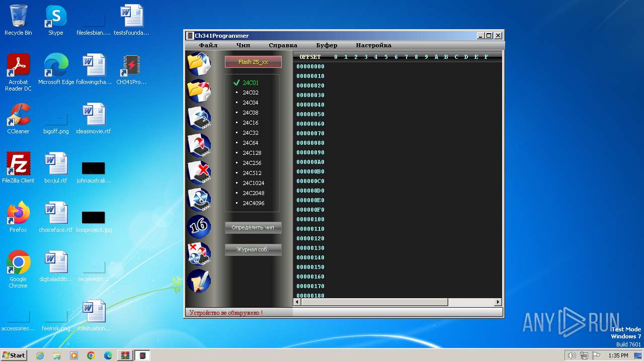Open Internet Explorer from the taskbar
644x362 pixels.
pyautogui.click(x=40, y=355)
